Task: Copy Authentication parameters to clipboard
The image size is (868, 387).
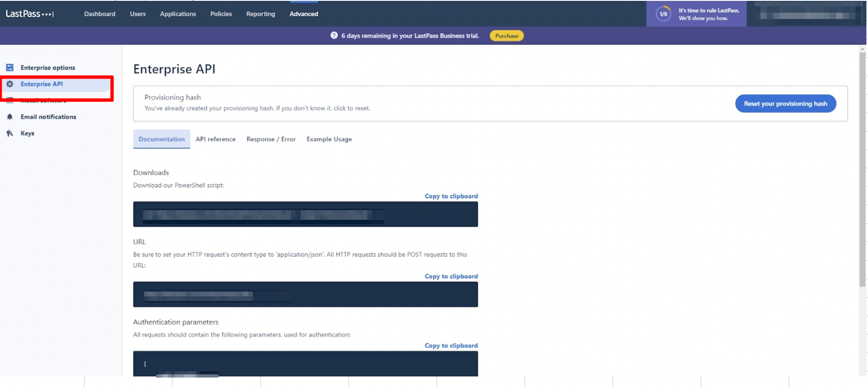Action: click(451, 346)
